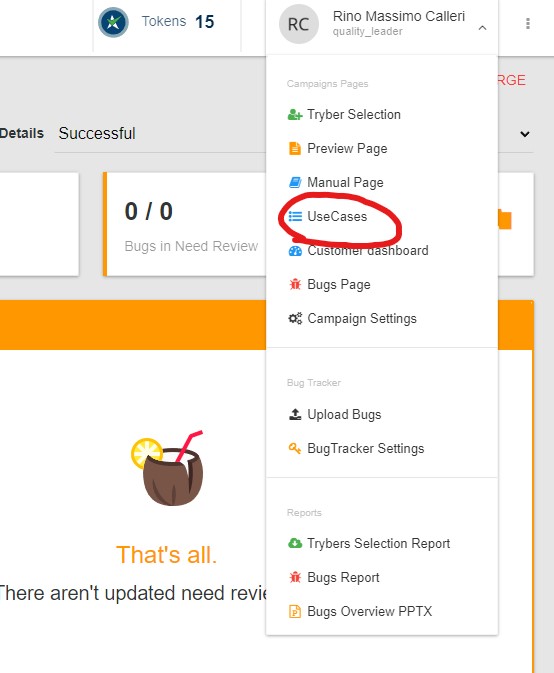Viewport: 554px width, 673px height.
Task: Select Customer dashboard from the menu
Action: point(358,251)
